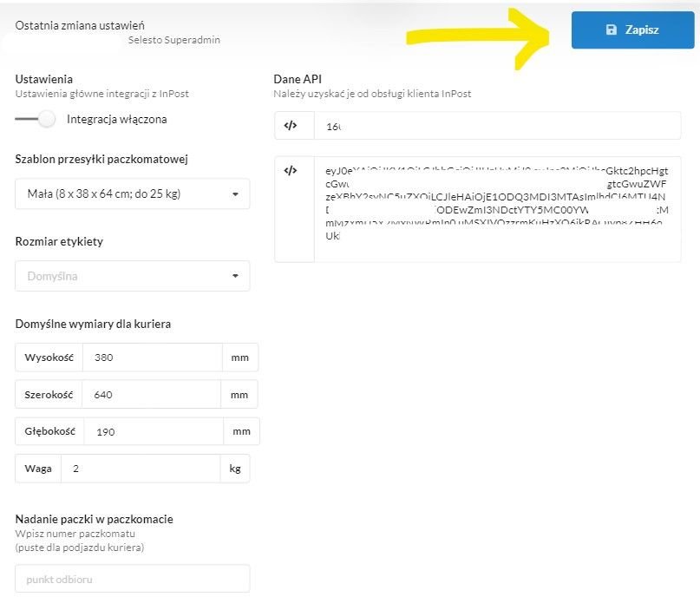Focus the Wysokość input with value 380
The image size is (700, 610).
(x=153, y=357)
